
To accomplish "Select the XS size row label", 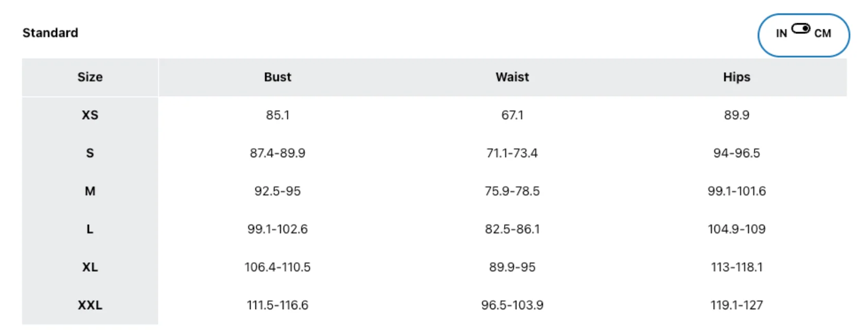I will tap(90, 115).
